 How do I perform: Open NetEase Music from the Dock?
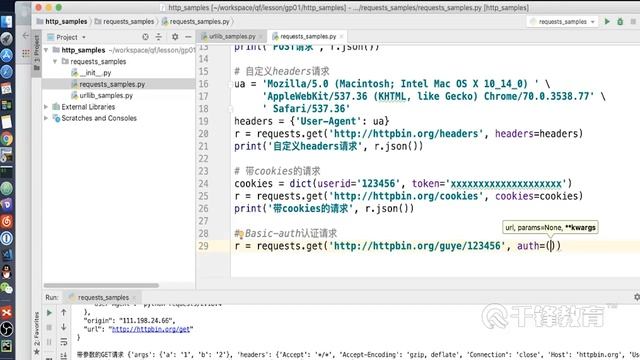pos(7,222)
